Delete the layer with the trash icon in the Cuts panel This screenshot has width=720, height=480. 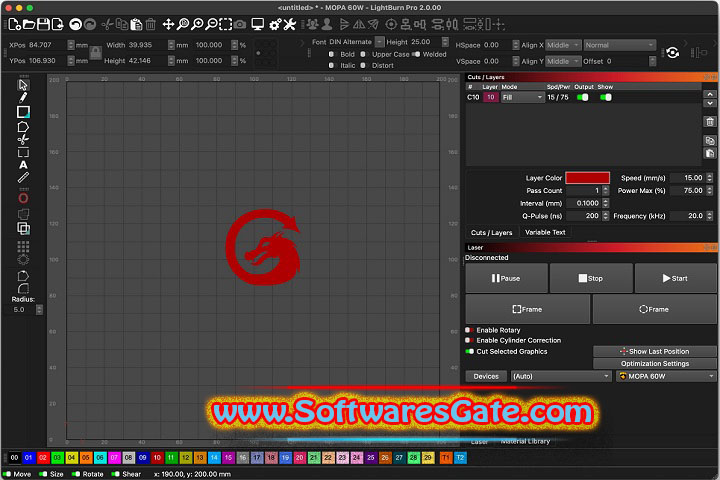[x=710, y=122]
